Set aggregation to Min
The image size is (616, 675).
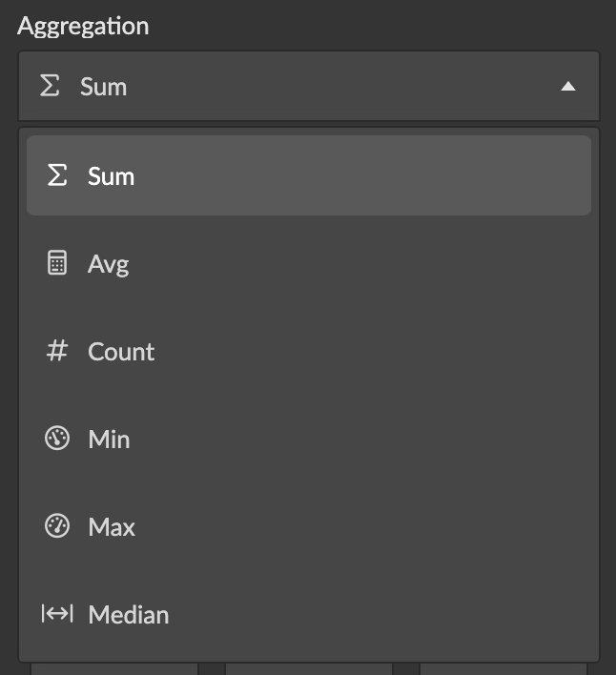[109, 440]
